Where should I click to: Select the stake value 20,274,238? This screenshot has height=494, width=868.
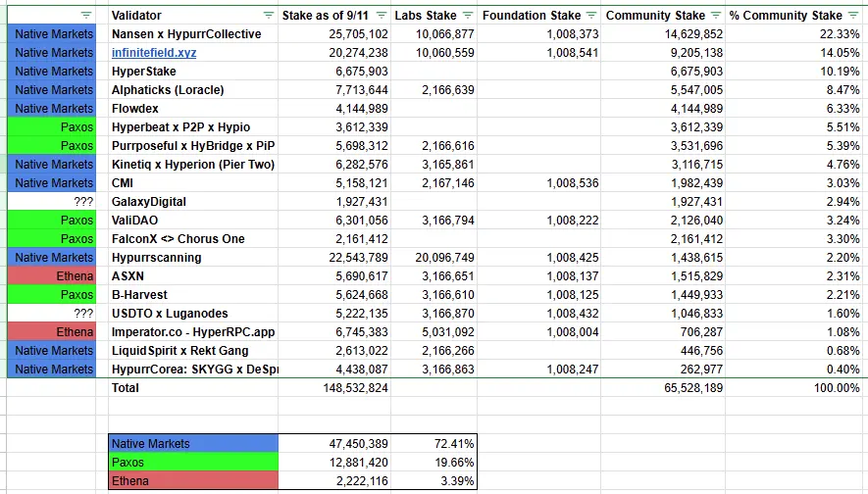[334, 53]
